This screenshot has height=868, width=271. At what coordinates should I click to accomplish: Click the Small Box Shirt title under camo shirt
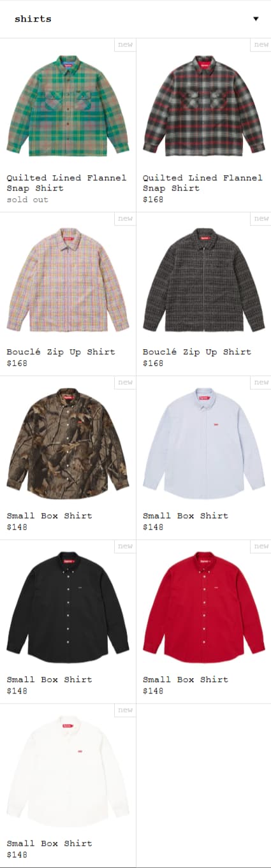pos(50,516)
